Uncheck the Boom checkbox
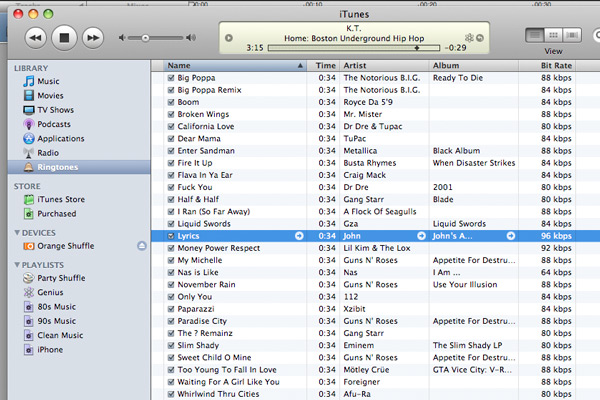The height and width of the screenshot is (400, 600). [x=171, y=102]
